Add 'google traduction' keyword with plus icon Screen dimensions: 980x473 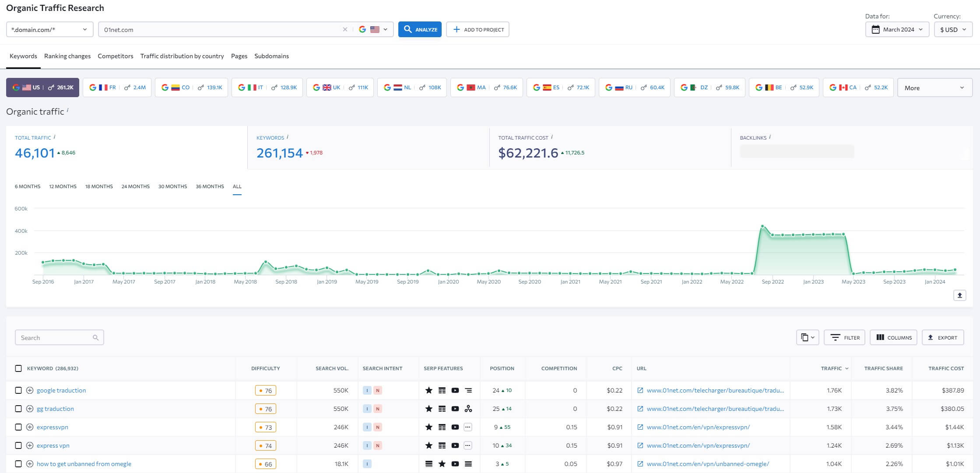[30, 390]
